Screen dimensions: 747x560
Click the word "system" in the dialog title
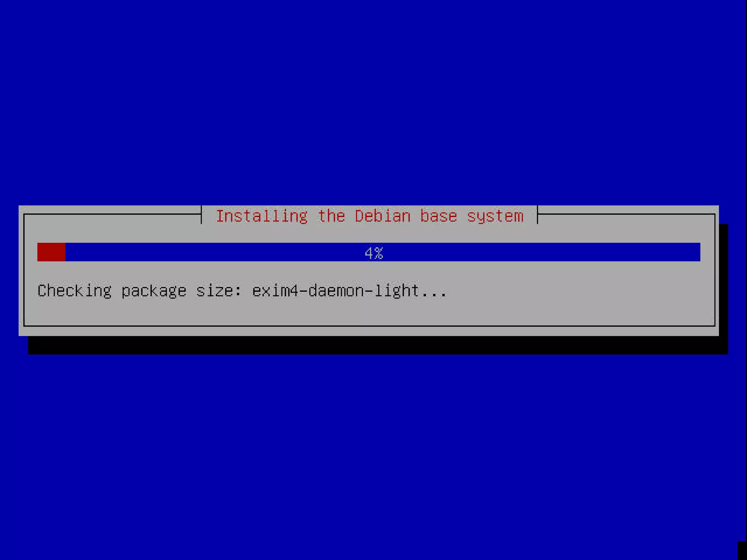[x=495, y=217]
